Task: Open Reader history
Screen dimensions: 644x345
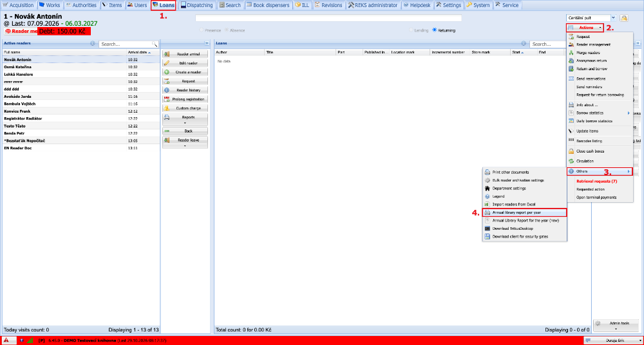Action: coord(185,90)
